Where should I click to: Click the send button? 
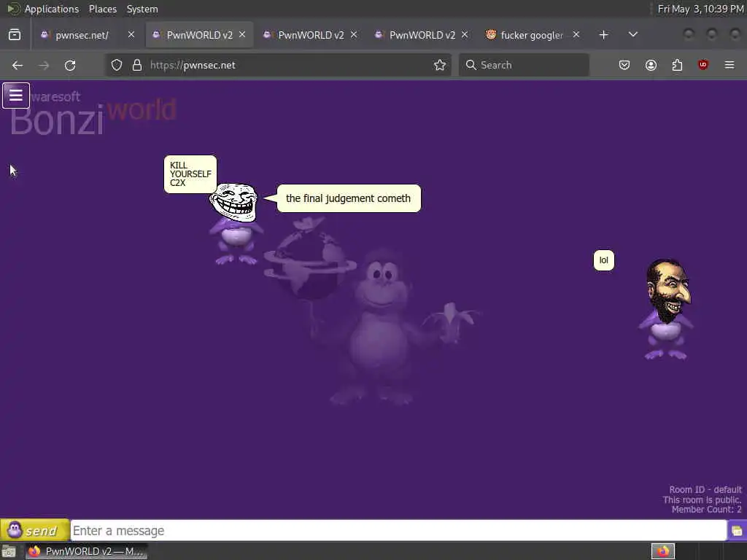35,530
